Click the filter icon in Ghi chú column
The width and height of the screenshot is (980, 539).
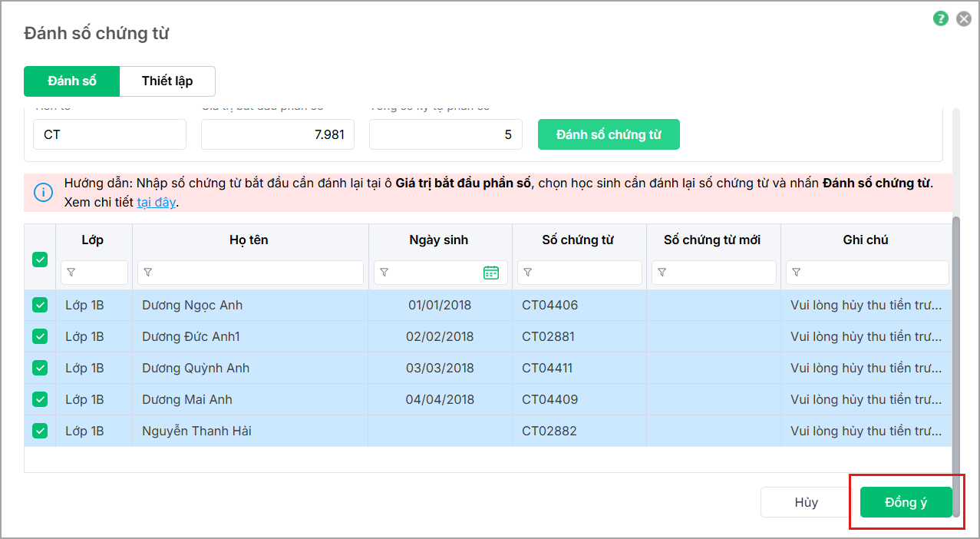tap(797, 273)
